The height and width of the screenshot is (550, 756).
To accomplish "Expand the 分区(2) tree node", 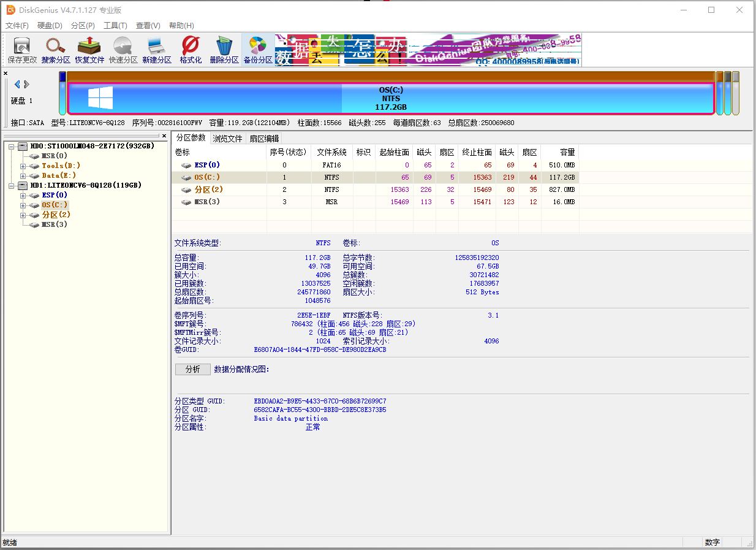I will (x=23, y=215).
